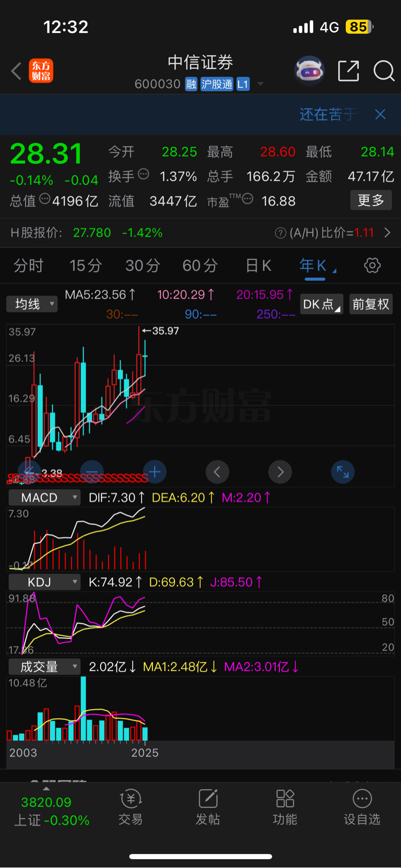Close the 还在苦于 banner
401x868 pixels.
pyautogui.click(x=381, y=114)
